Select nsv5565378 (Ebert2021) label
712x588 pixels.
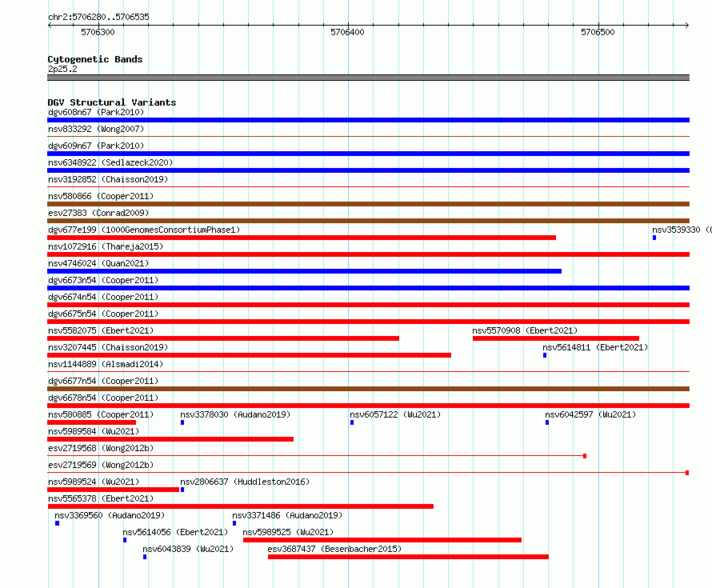101,498
